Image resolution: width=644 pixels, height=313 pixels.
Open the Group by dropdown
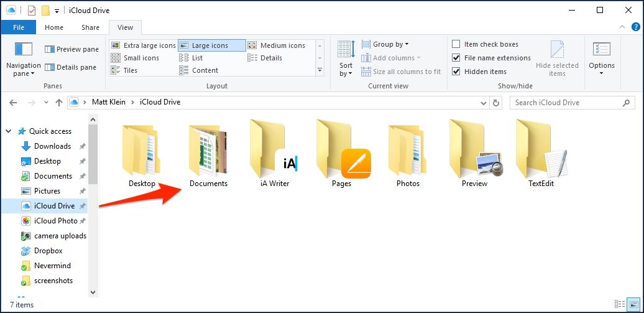385,44
